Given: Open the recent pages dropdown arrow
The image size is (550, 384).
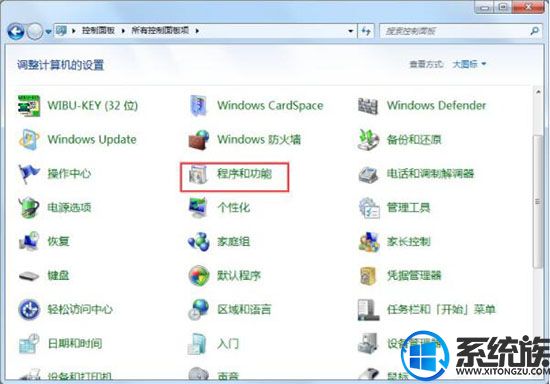Looking at the screenshot, I should pyautogui.click(x=48, y=32).
